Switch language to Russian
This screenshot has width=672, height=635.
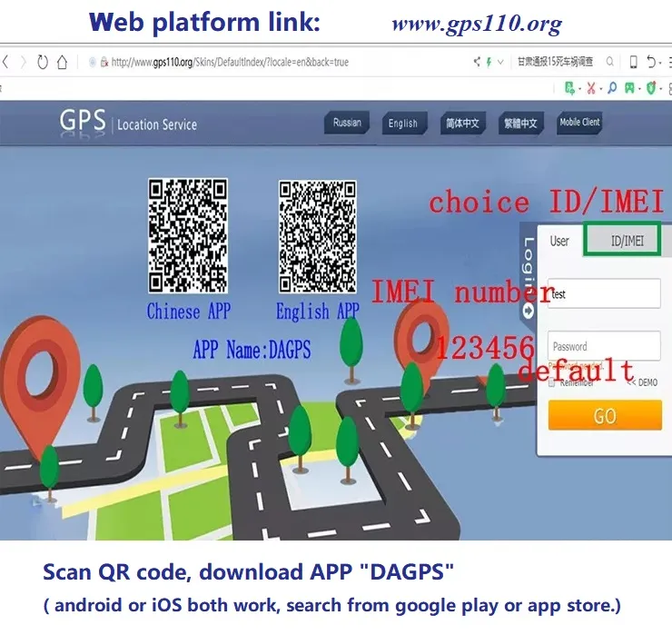tap(347, 123)
